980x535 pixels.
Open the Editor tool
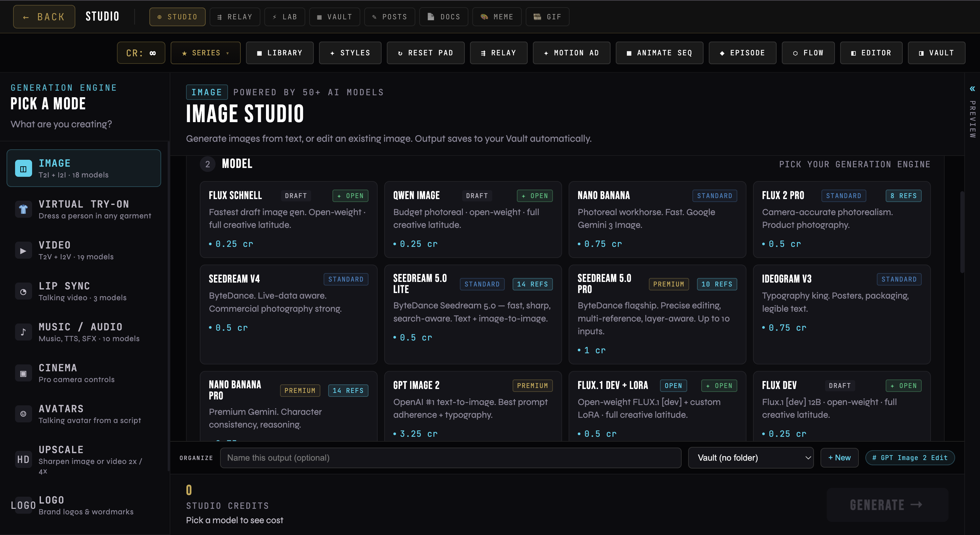click(x=871, y=53)
